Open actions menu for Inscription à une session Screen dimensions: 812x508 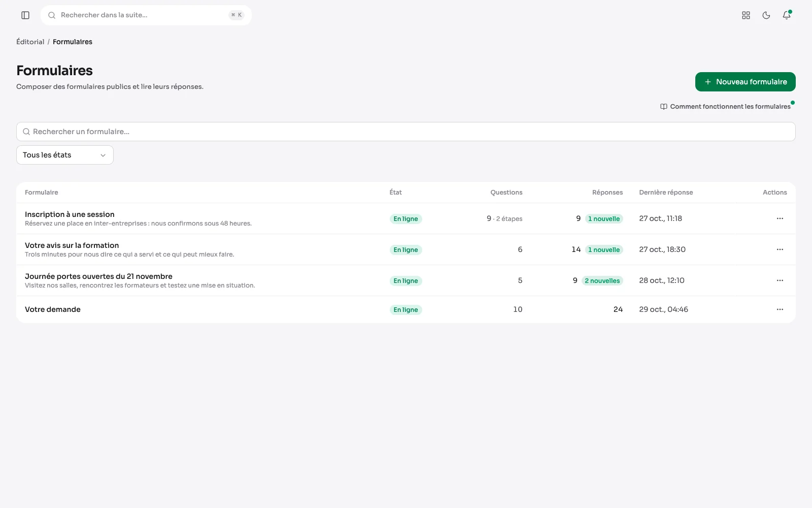(780, 218)
